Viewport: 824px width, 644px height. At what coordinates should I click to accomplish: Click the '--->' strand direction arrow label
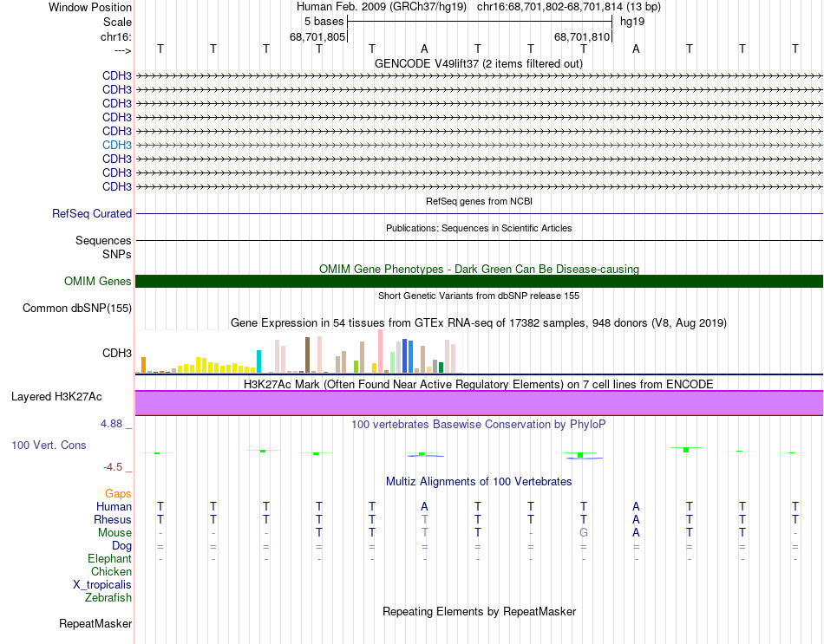pyautogui.click(x=122, y=50)
